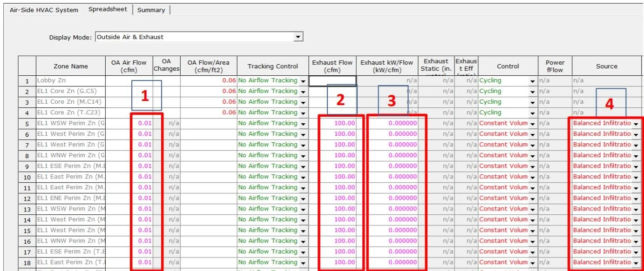Open Tracking Control dropdown in row 9

point(303,166)
